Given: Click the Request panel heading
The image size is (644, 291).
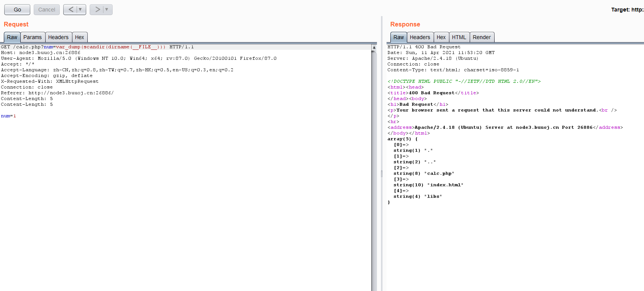Looking at the screenshot, I should pyautogui.click(x=16, y=24).
